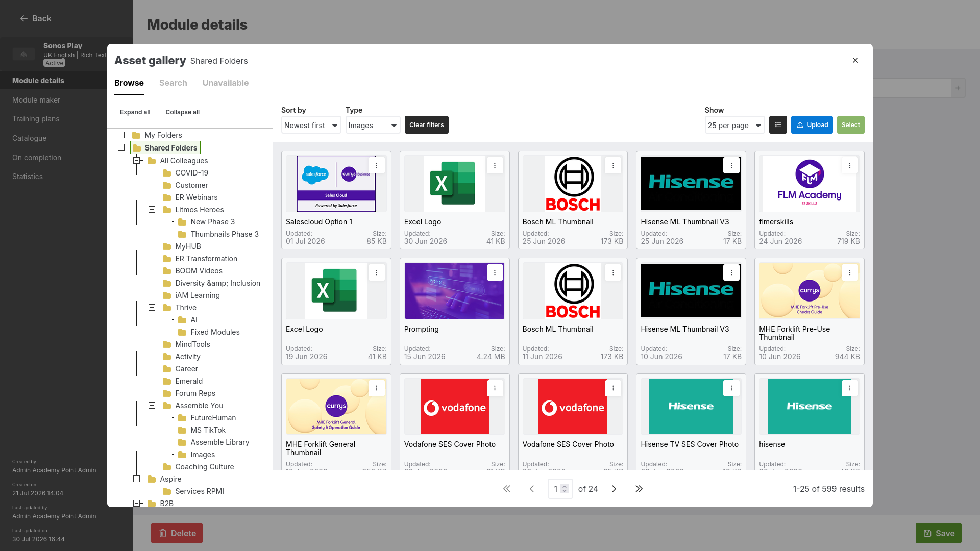Open the Fixed Modules folder
The image size is (980, 551).
click(214, 332)
